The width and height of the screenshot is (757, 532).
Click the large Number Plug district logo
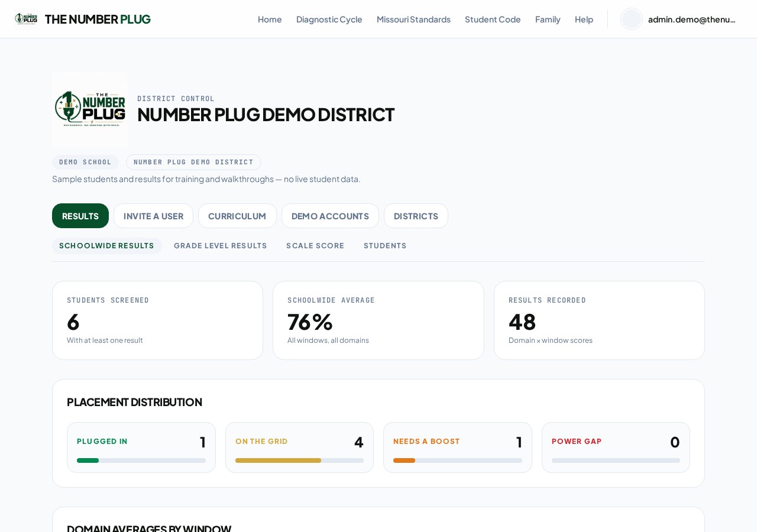point(90,109)
